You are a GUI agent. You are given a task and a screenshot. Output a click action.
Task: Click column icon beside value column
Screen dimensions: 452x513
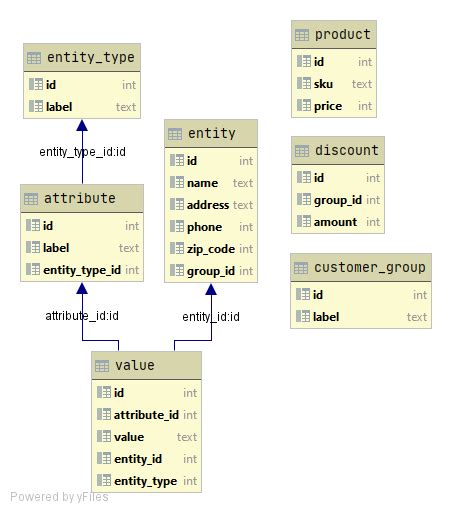pos(104,436)
